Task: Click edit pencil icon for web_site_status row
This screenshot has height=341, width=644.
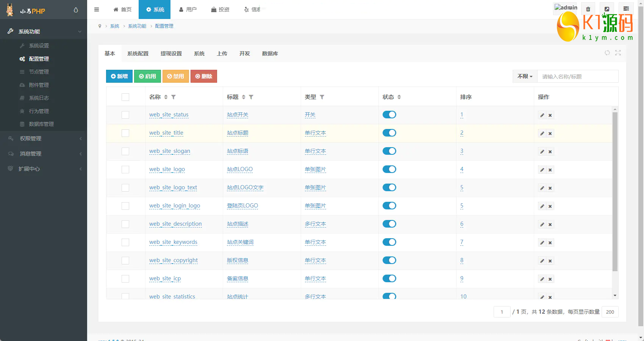Action: (x=542, y=115)
